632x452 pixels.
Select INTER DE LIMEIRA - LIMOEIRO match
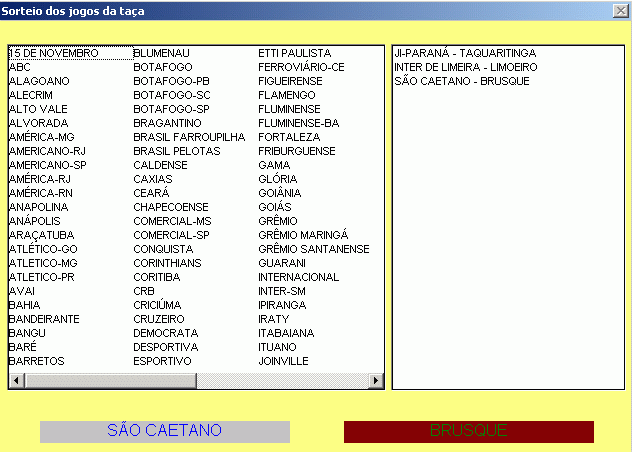[x=466, y=67]
